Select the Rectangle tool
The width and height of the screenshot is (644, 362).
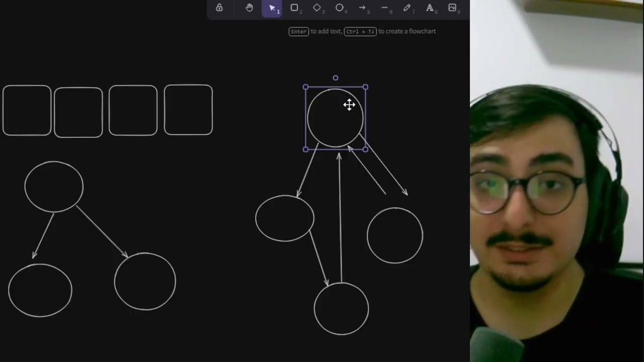click(294, 8)
